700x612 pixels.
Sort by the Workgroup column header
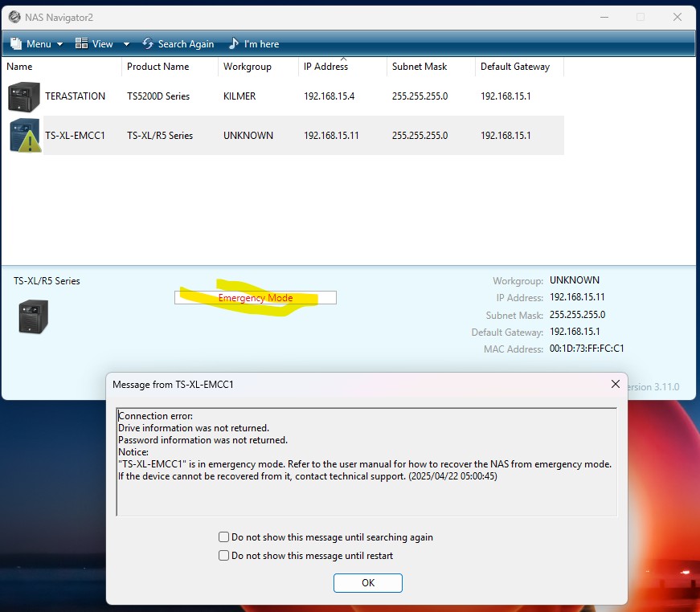(258, 67)
